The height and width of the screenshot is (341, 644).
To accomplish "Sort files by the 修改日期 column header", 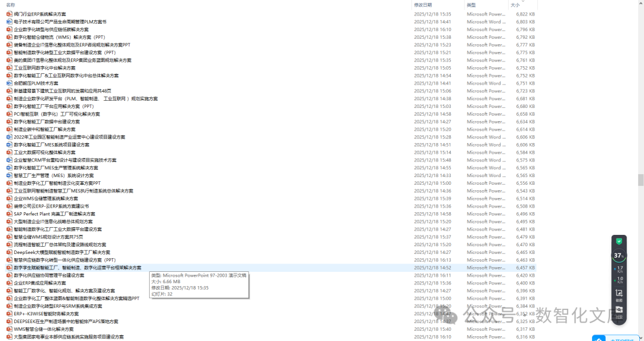I will pos(423,5).
